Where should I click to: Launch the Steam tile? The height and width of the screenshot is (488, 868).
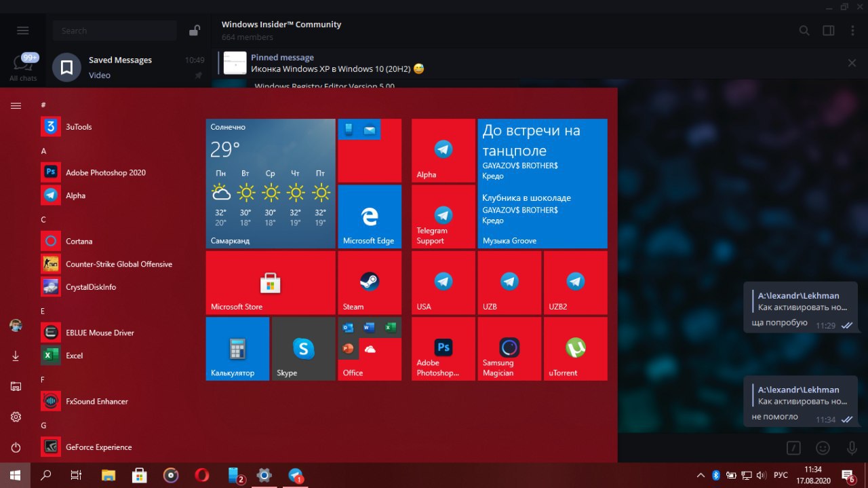pos(370,282)
